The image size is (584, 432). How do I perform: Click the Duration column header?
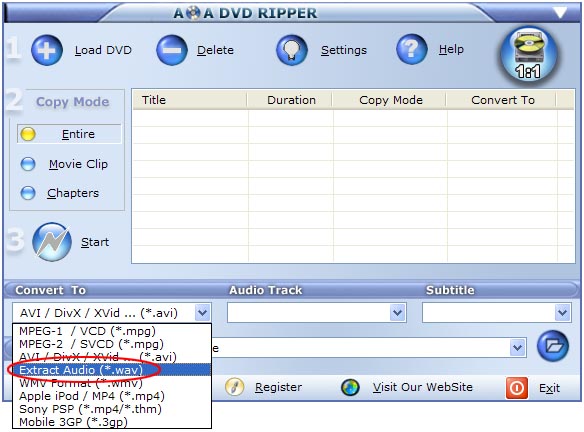point(290,100)
